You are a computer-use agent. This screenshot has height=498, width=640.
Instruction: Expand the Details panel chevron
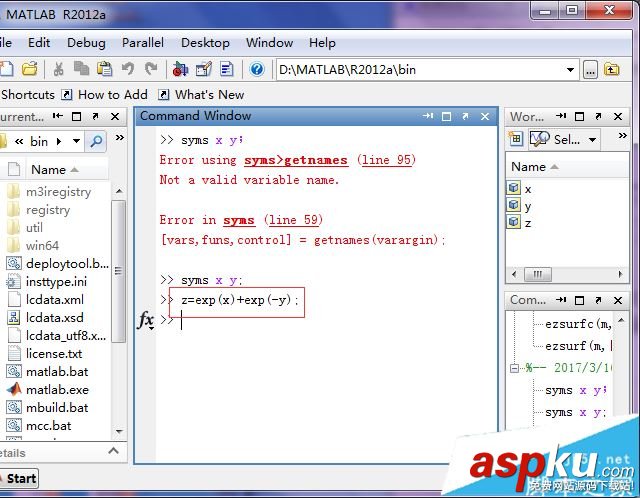pos(113,451)
